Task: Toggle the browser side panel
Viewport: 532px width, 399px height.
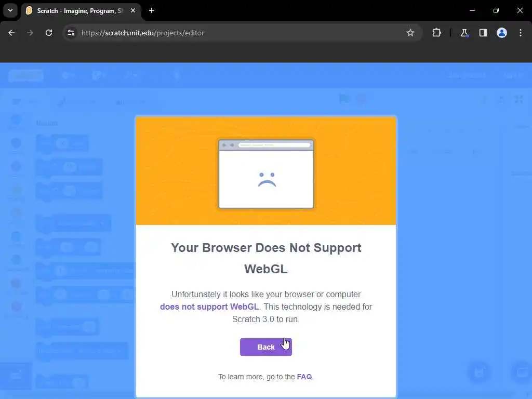Action: tap(483, 33)
